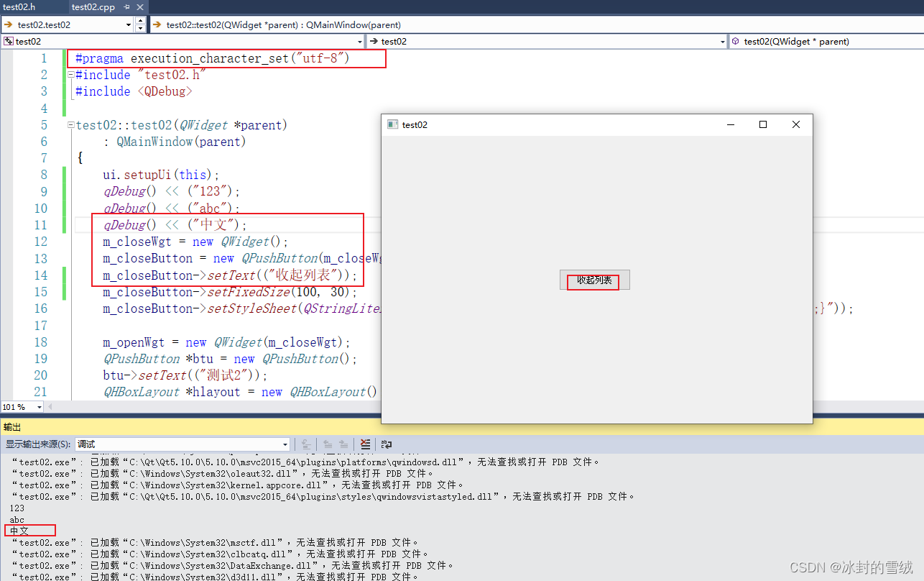Click the test02::test02(QWidget *parent) navigation field

pyautogui.click(x=535, y=24)
